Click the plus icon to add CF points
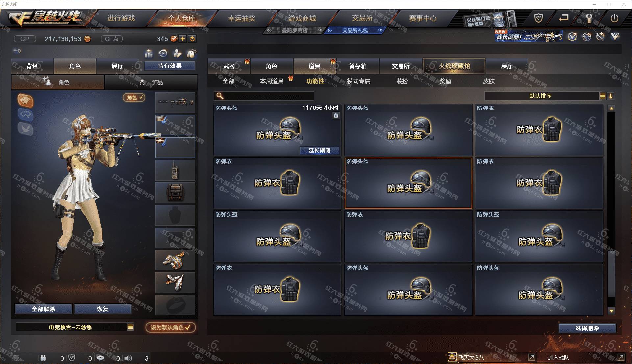This screenshot has width=632, height=364. point(183,39)
